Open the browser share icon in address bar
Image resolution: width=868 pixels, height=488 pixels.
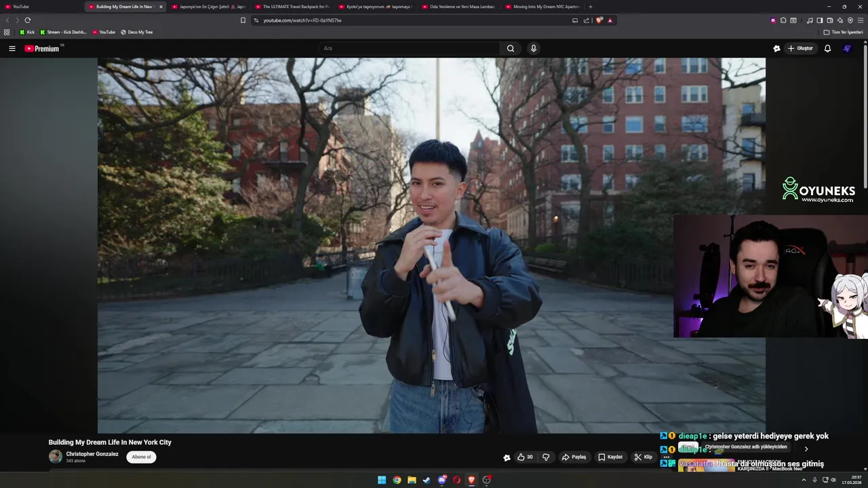point(586,20)
